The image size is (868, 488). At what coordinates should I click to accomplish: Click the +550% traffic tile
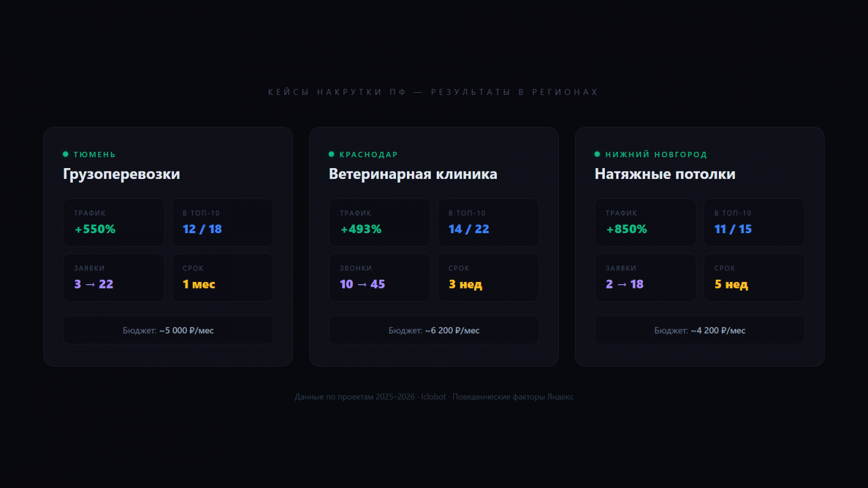(x=114, y=222)
